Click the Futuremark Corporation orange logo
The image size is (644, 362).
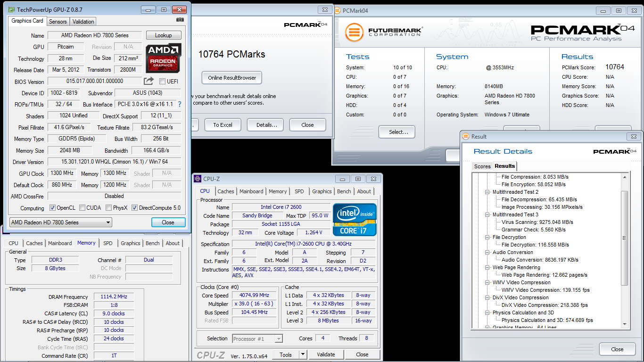tap(355, 33)
